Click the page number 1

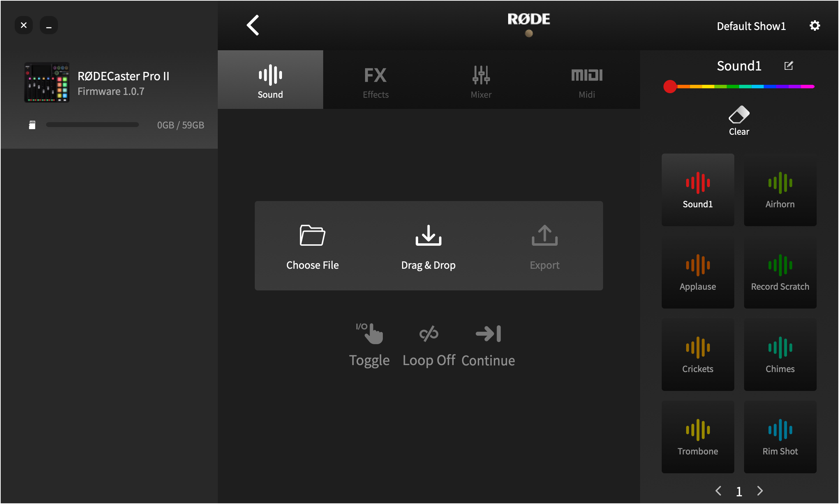click(x=739, y=491)
